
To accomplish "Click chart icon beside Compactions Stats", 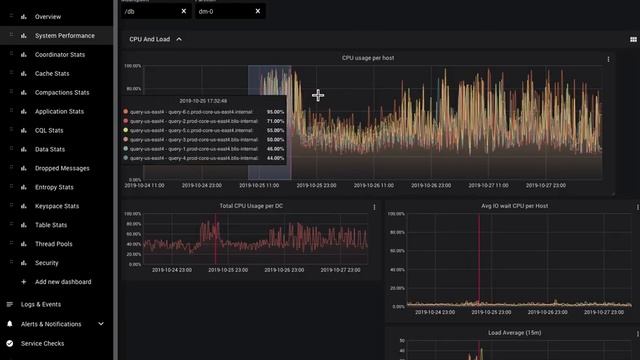I will (x=24, y=92).
